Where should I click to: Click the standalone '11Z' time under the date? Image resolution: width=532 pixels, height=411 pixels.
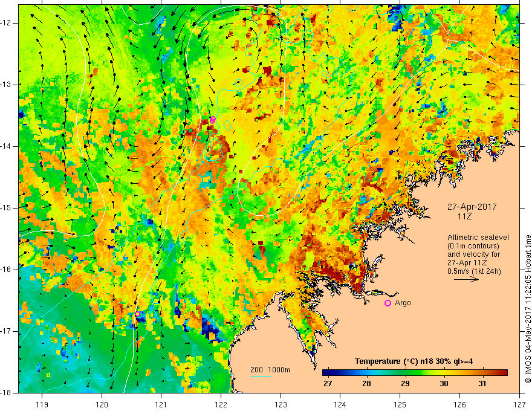pyautogui.click(x=464, y=216)
